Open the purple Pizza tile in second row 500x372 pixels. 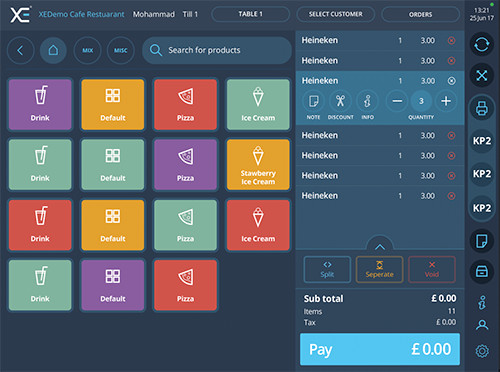click(x=185, y=165)
